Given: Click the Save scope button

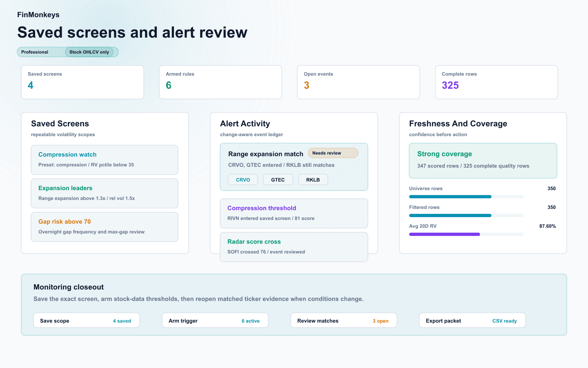Looking at the screenshot, I should [x=87, y=321].
